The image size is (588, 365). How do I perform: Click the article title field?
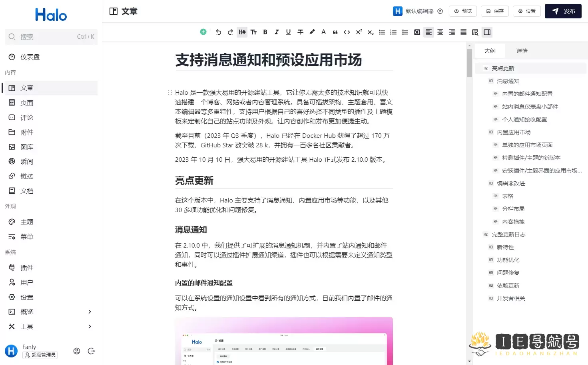click(x=284, y=60)
